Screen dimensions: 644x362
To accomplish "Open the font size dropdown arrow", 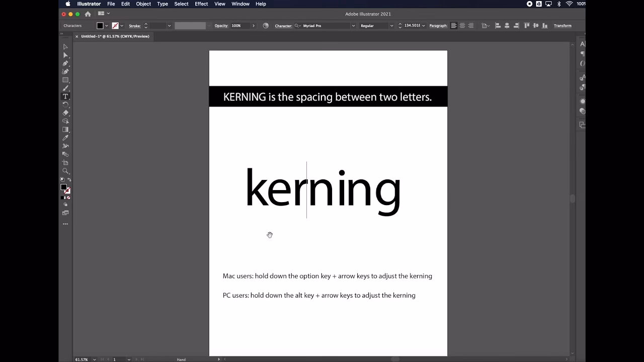I will (x=424, y=26).
